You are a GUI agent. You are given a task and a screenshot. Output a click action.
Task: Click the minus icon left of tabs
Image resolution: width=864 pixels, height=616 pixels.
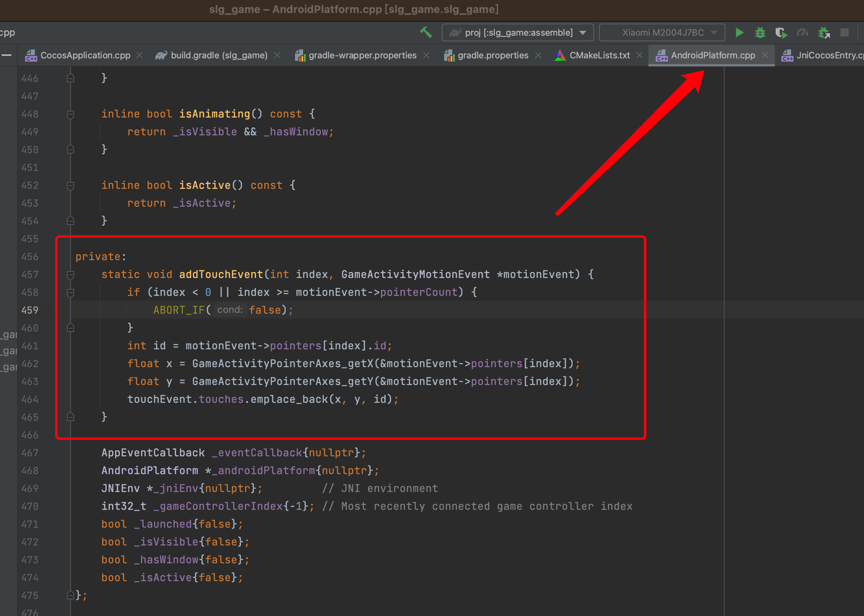(x=6, y=55)
